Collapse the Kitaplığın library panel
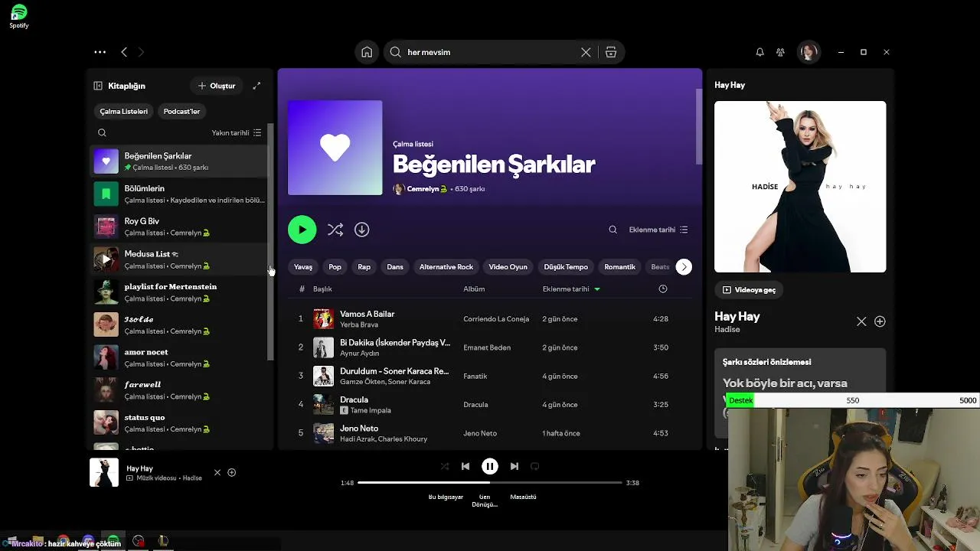Viewport: 980px width, 551px height. point(98,86)
